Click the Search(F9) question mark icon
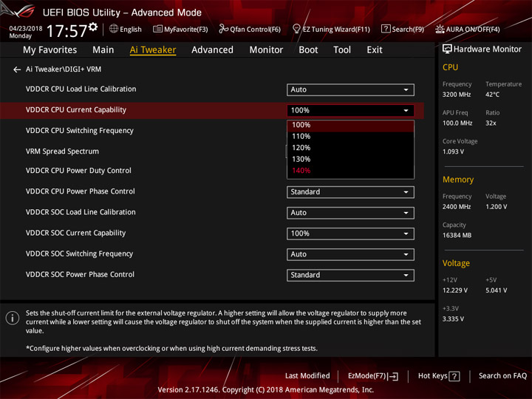The image size is (532, 399). (x=386, y=29)
